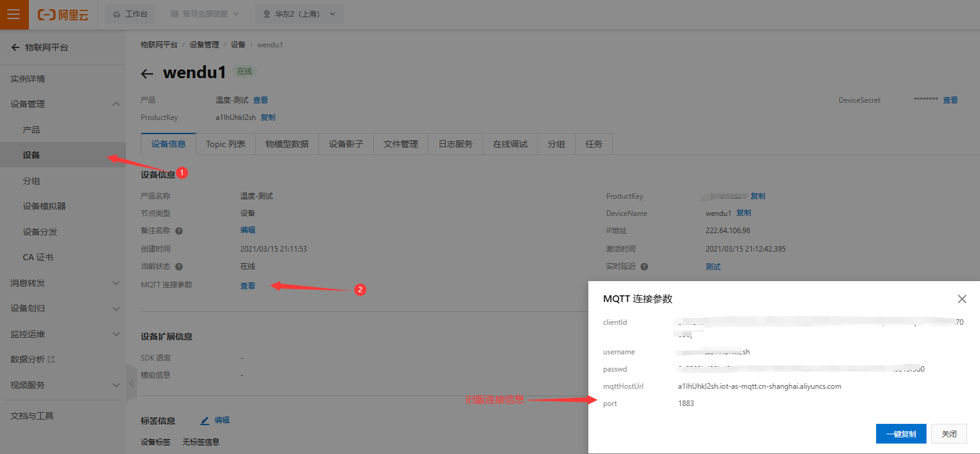The image size is (980, 454).
Task: Click help icon next to 当前状态
Action: (179, 267)
